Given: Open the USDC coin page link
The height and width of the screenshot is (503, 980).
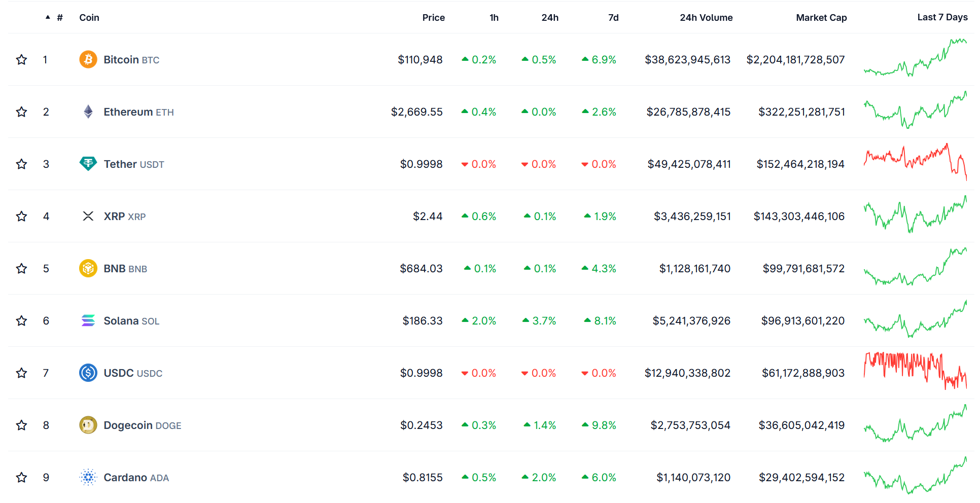Looking at the screenshot, I should click(133, 373).
